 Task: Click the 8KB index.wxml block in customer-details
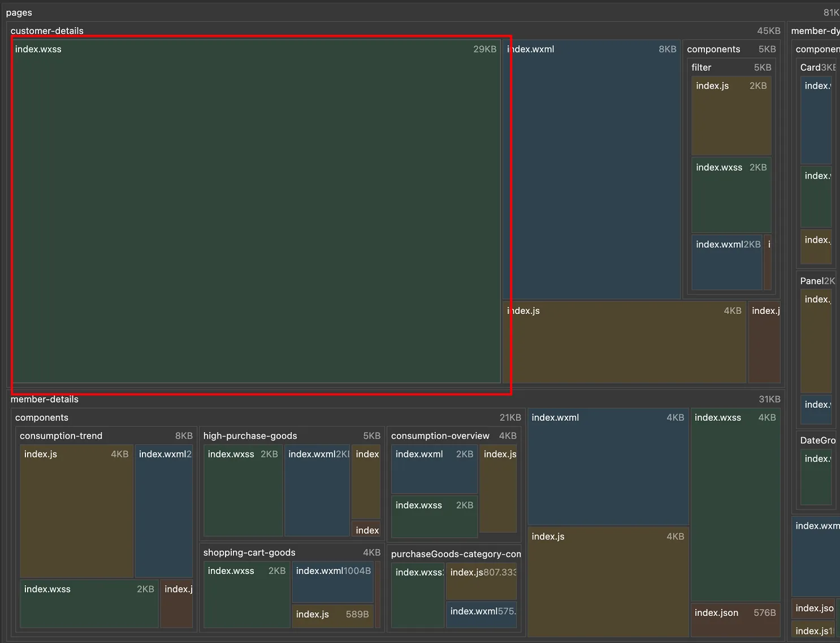coord(591,170)
